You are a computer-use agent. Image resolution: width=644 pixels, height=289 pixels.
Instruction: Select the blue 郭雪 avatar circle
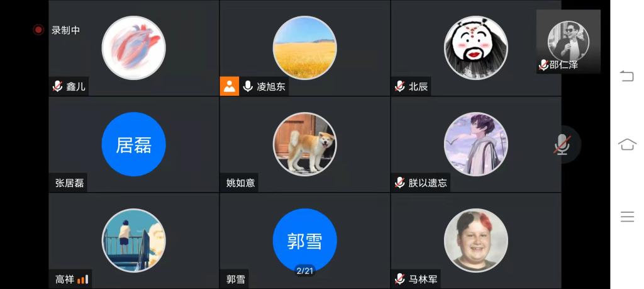point(305,241)
